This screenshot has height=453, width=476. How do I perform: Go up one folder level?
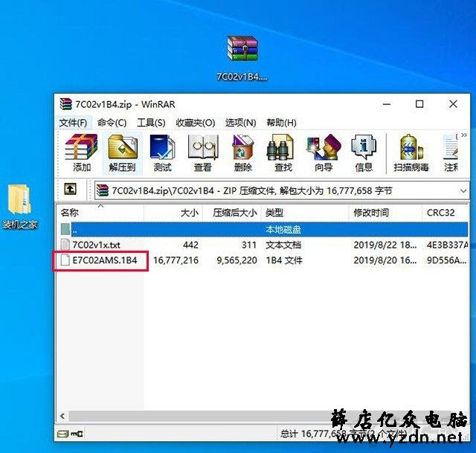pos(70,189)
